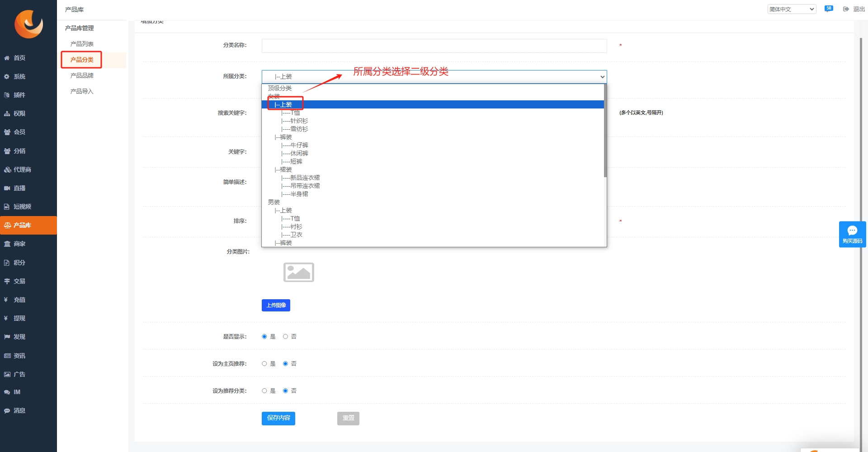Click the 产品库管理 menu heading
This screenshot has height=452, width=868.
[80, 28]
